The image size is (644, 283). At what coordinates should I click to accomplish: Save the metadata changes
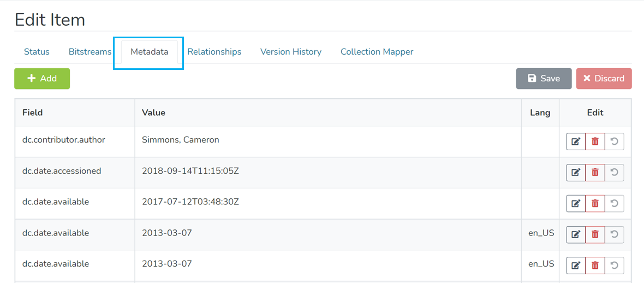[544, 79]
